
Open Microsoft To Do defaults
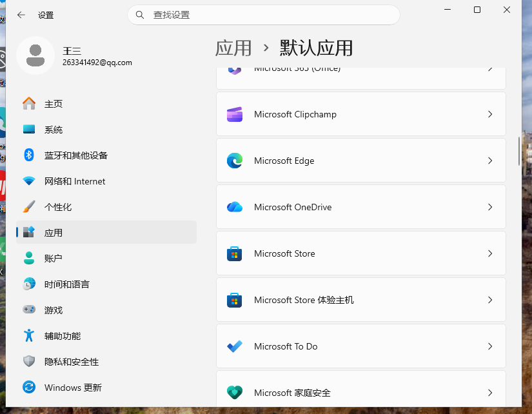coord(361,346)
